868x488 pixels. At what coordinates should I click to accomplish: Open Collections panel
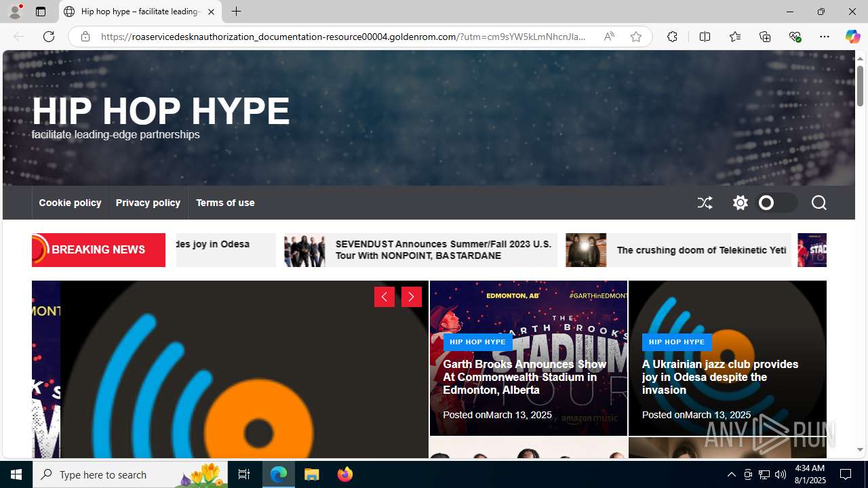pyautogui.click(x=765, y=37)
